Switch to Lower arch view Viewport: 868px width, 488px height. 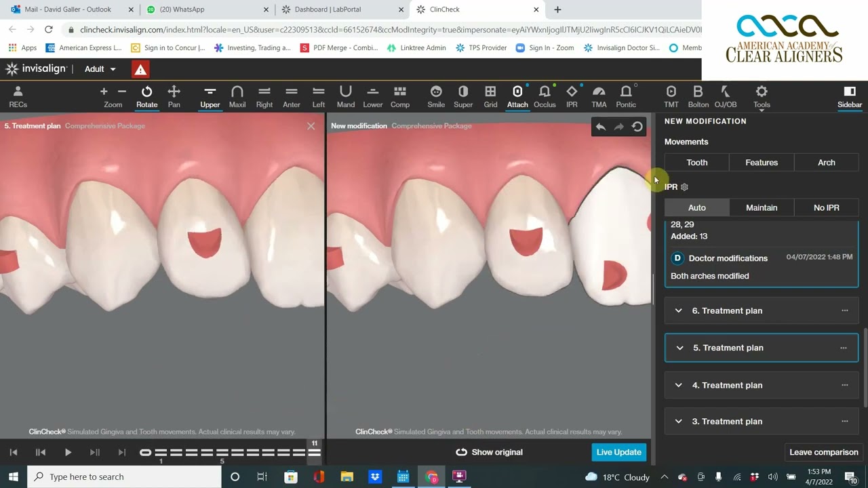pyautogui.click(x=373, y=96)
